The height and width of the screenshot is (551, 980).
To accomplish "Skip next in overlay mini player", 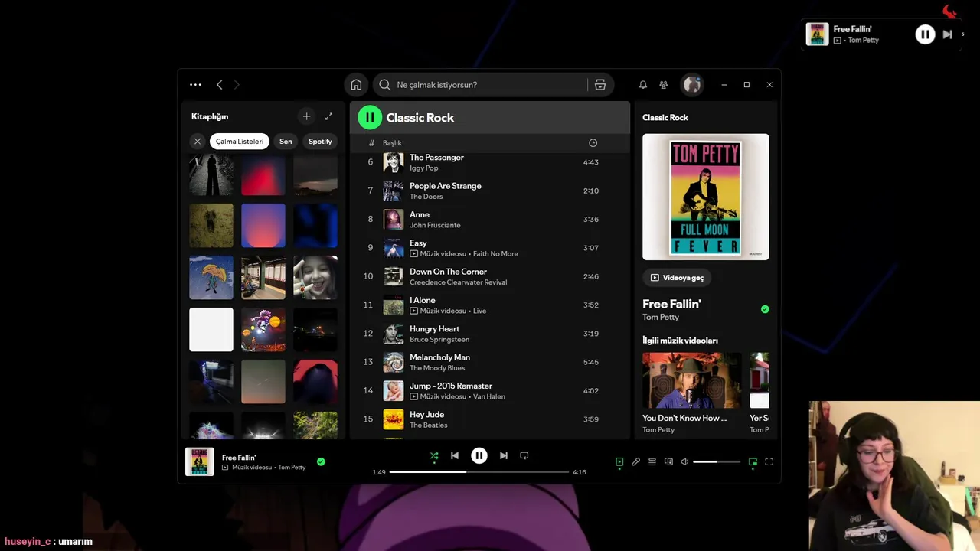I will (x=947, y=34).
